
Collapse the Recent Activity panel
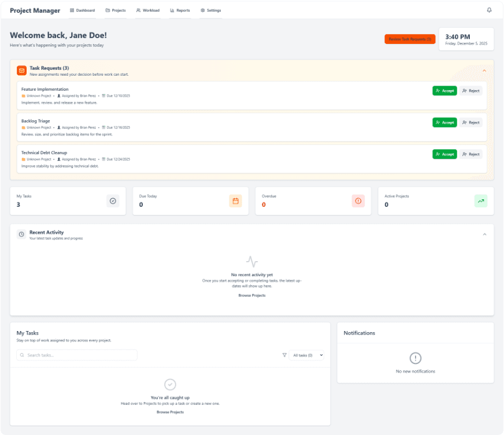click(484, 234)
